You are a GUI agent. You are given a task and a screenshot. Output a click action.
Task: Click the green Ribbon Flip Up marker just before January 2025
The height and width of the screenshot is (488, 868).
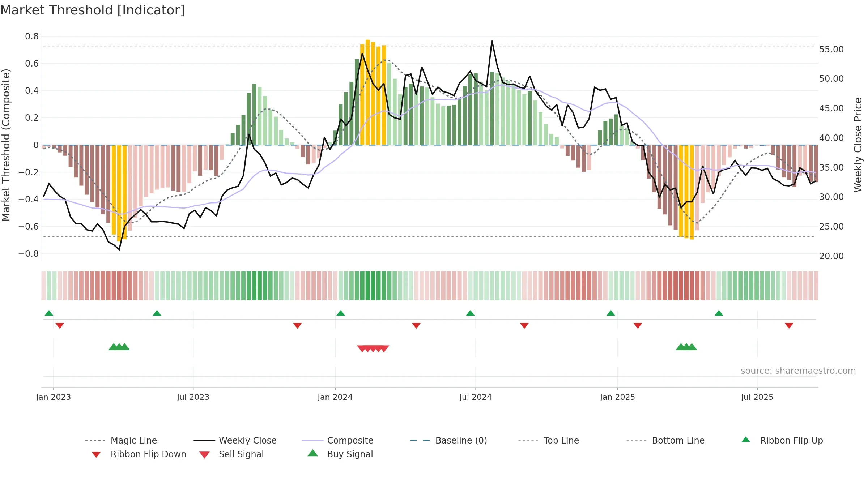611,313
